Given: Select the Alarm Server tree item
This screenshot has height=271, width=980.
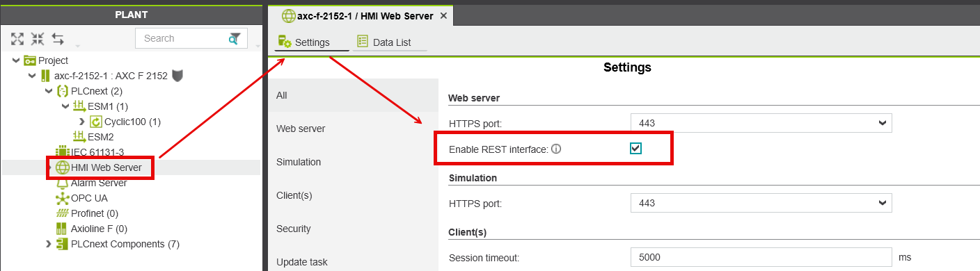Looking at the screenshot, I should pos(99,183).
